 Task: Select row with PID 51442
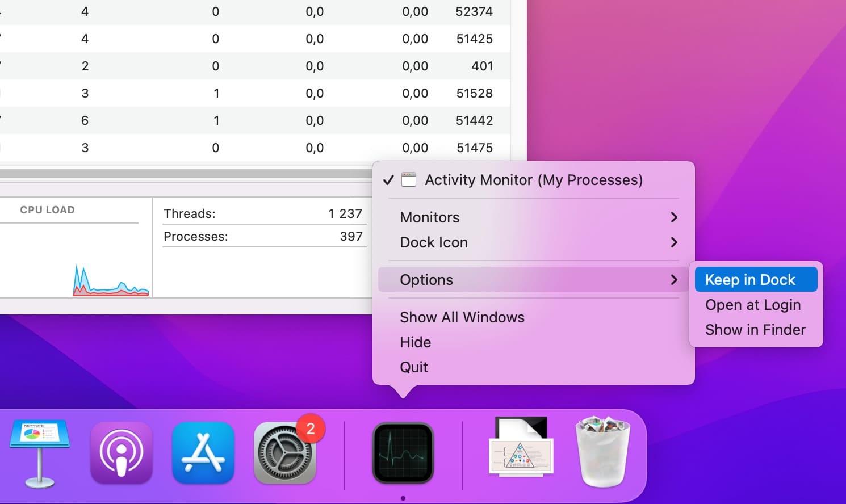pos(255,120)
